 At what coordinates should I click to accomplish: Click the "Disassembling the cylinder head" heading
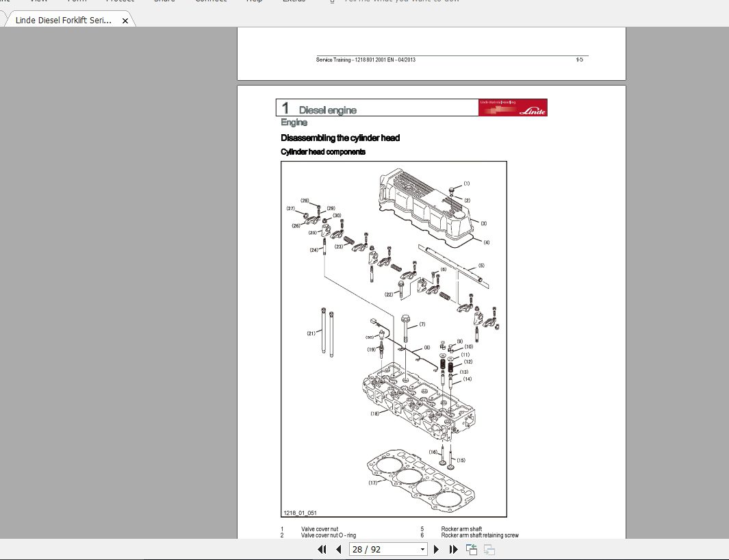[x=340, y=138]
